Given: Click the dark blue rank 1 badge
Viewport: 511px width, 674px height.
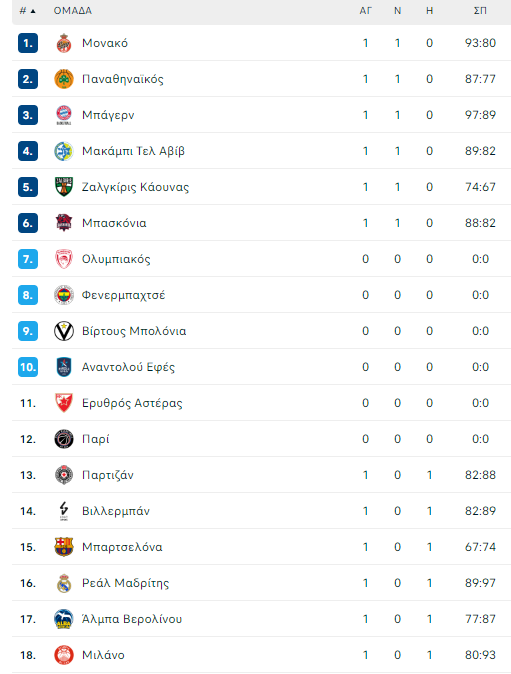Looking at the screenshot, I should [x=28, y=43].
